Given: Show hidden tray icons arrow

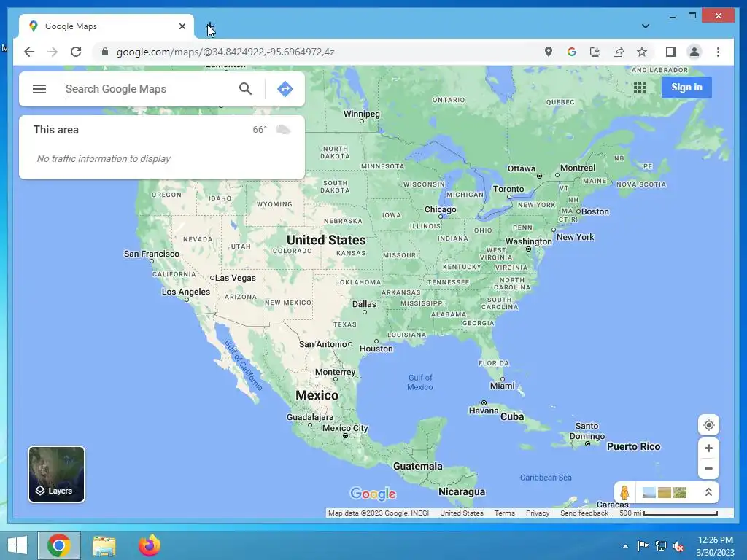Looking at the screenshot, I should [x=625, y=546].
